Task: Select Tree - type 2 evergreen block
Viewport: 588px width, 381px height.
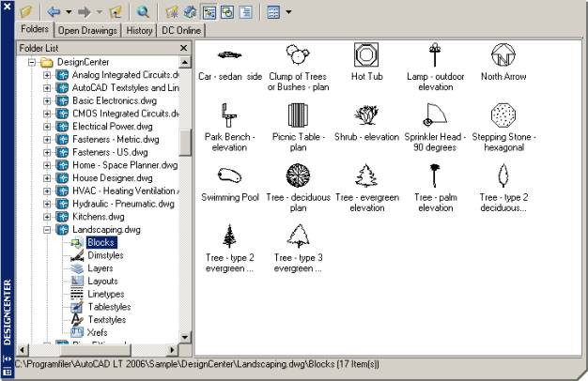Action: [229, 249]
